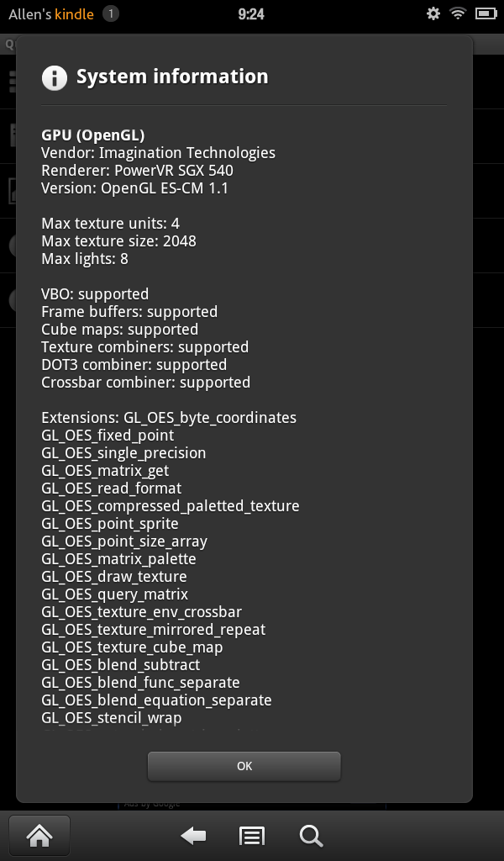Tap the VBO: supported line
Image resolution: width=504 pixels, height=861 pixels.
pos(95,293)
